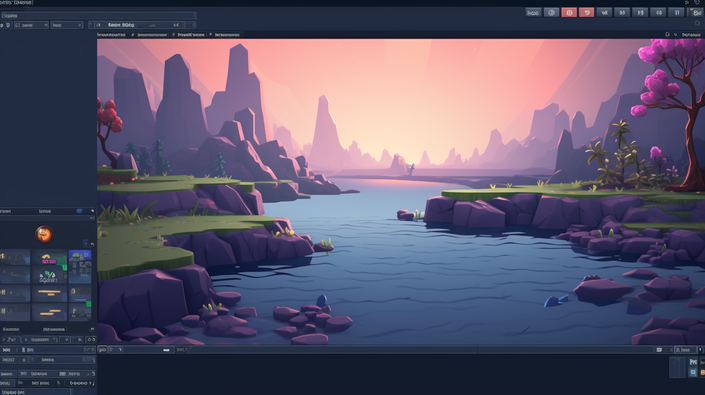Click the small circle icon under top-right toolbar
The height and width of the screenshot is (395, 705).
pyautogui.click(x=697, y=23)
